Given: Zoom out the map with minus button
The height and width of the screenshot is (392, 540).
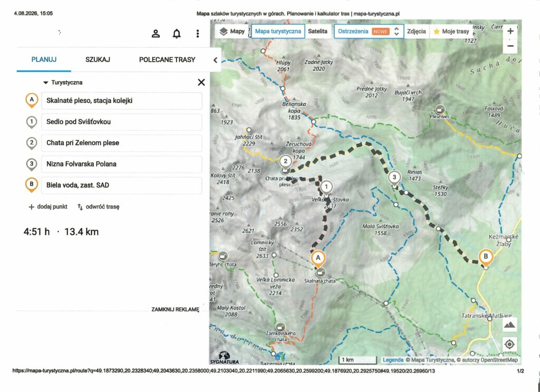Looking at the screenshot, I should pyautogui.click(x=510, y=46).
